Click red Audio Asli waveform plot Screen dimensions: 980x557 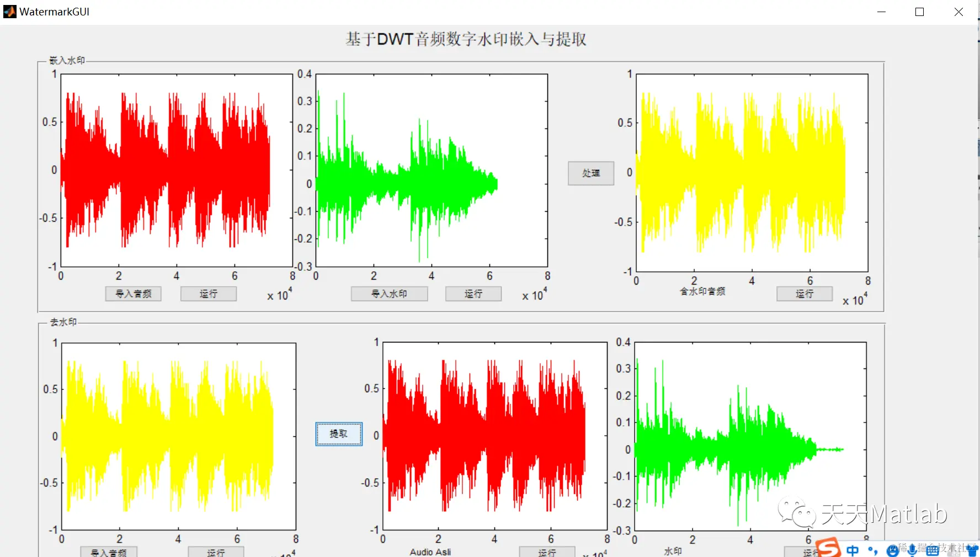point(495,436)
